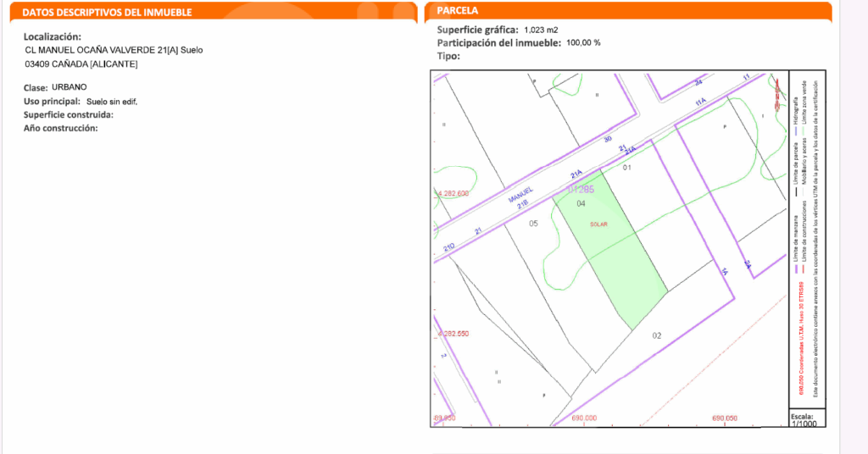Image resolution: width=868 pixels, height=454 pixels.
Task: Click the north arrow compass on the map
Action: [776, 92]
